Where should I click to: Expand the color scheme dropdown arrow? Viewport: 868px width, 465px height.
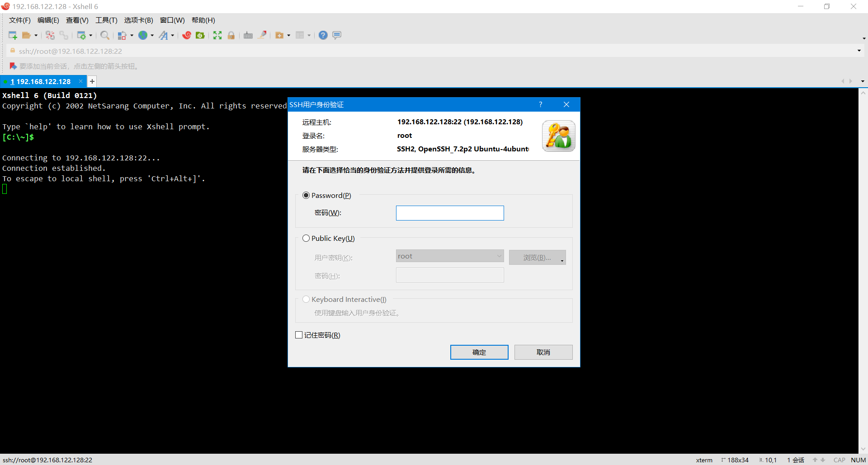pyautogui.click(x=132, y=35)
